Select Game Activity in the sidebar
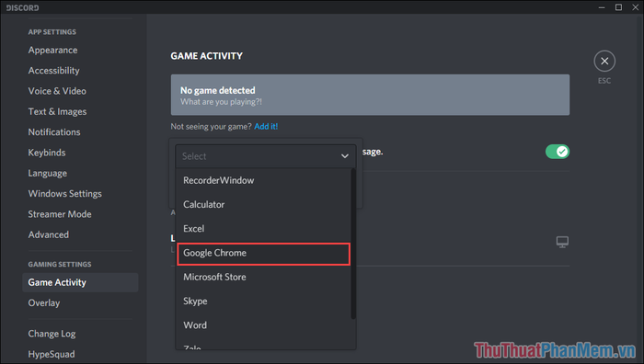The height and width of the screenshot is (364, 644). (80, 282)
